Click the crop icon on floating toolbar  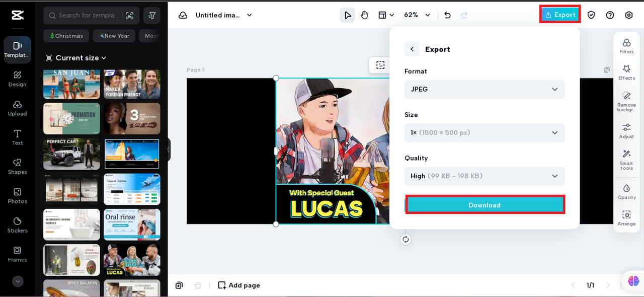(380, 65)
